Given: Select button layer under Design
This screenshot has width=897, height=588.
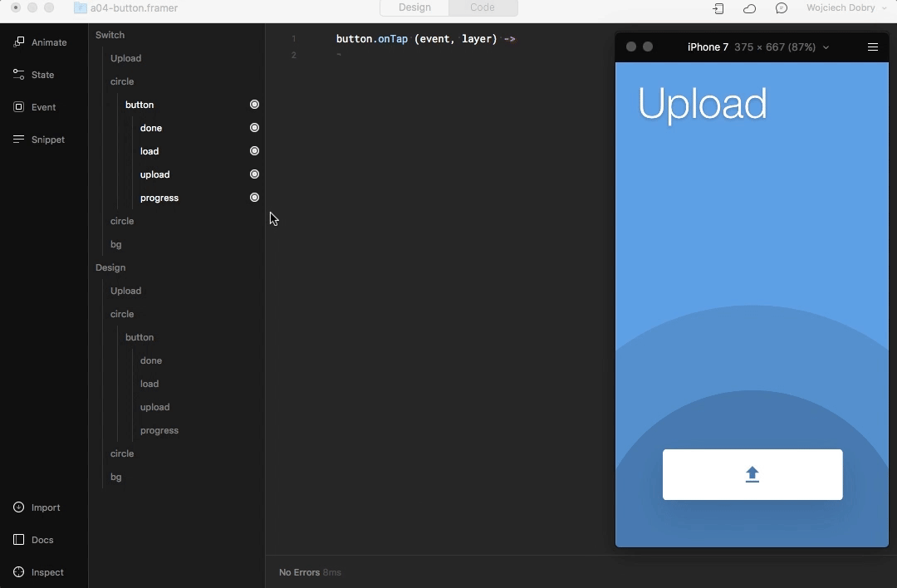Looking at the screenshot, I should tap(140, 337).
